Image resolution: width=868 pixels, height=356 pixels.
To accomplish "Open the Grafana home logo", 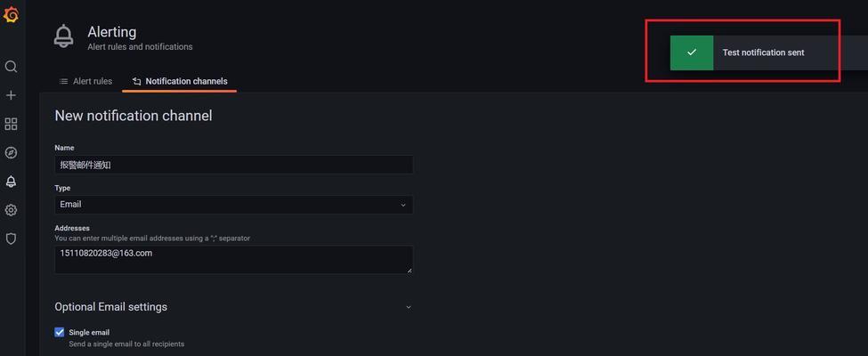I will (11, 15).
